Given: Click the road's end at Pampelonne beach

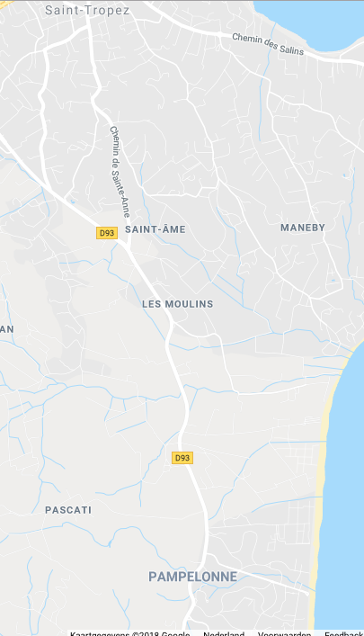Looking at the screenshot, I should [x=306, y=594].
